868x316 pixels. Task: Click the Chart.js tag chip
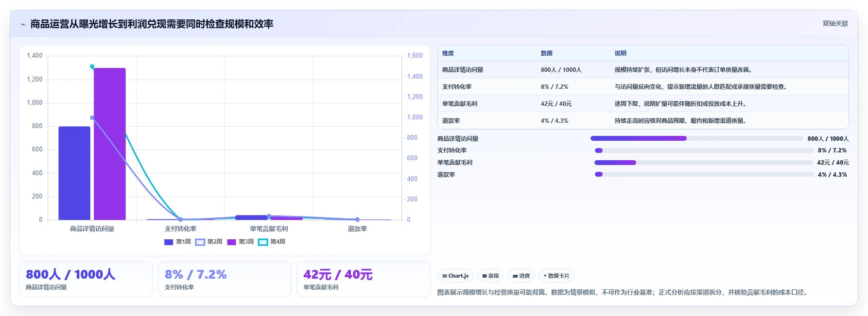tap(455, 276)
